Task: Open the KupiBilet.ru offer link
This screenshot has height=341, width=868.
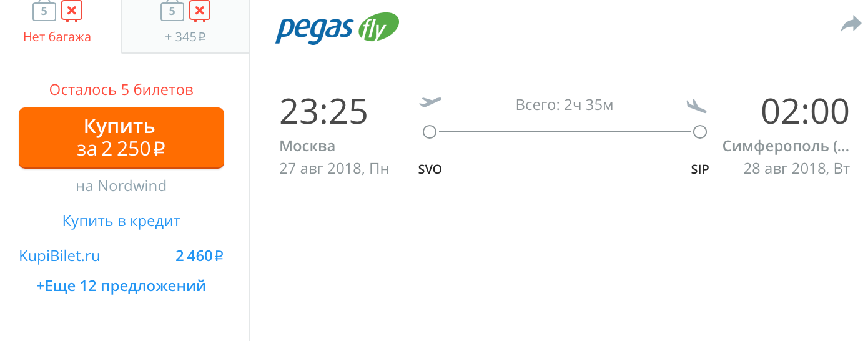Action: (x=60, y=256)
